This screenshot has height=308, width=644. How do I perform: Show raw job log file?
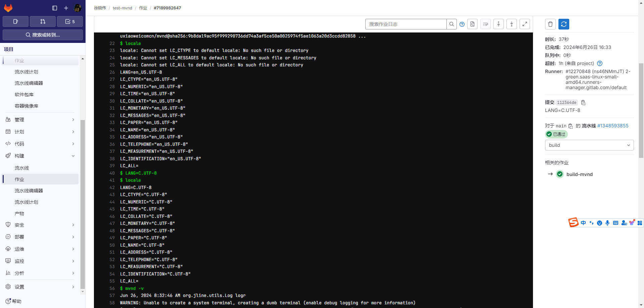click(472, 24)
